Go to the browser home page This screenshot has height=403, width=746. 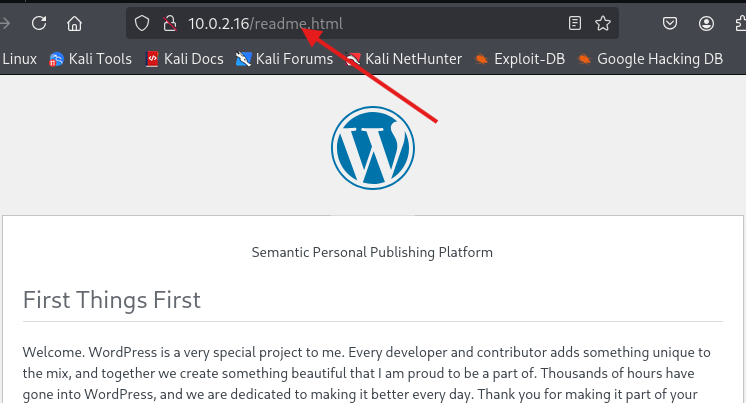(74, 22)
